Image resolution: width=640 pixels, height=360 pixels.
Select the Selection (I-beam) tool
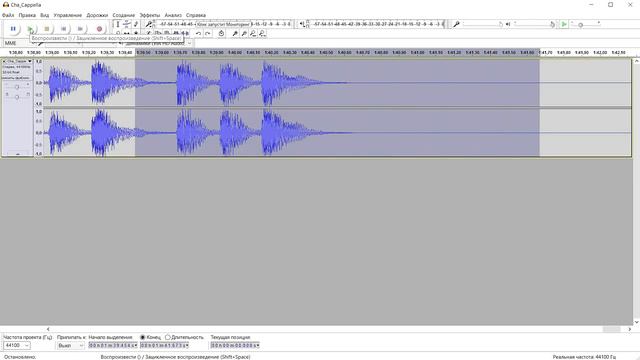(x=118, y=24)
